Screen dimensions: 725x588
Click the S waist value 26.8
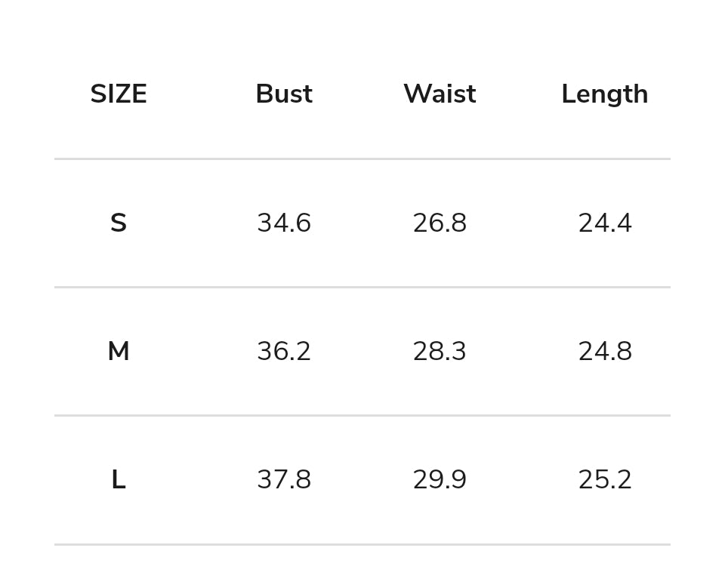pos(440,223)
